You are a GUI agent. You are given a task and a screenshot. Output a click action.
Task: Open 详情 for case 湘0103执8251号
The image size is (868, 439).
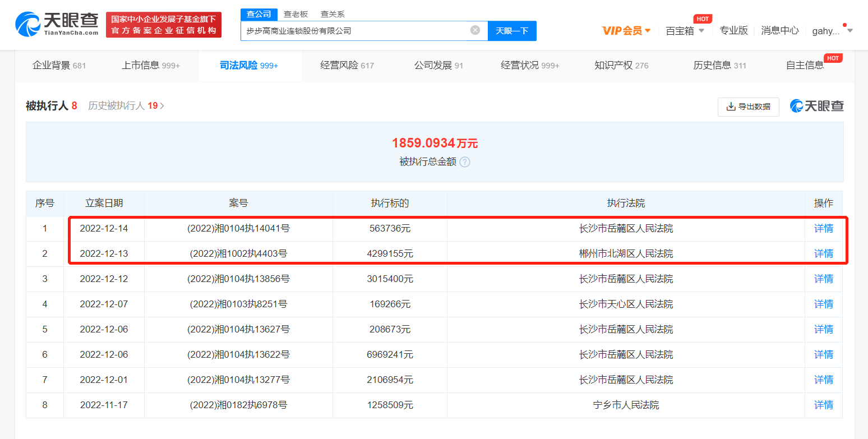[824, 304]
